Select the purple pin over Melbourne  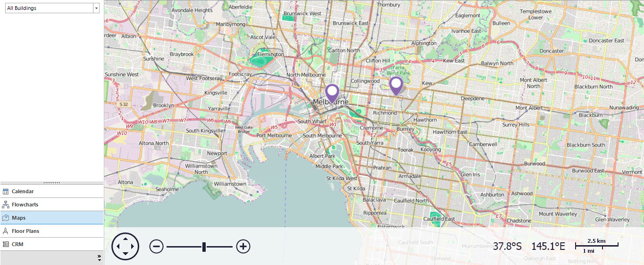pyautogui.click(x=333, y=93)
